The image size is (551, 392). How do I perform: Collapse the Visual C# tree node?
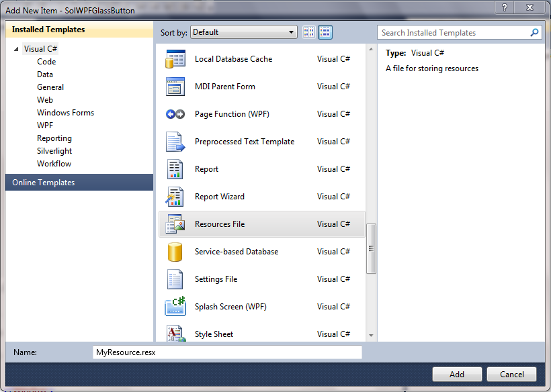pyautogui.click(x=16, y=49)
